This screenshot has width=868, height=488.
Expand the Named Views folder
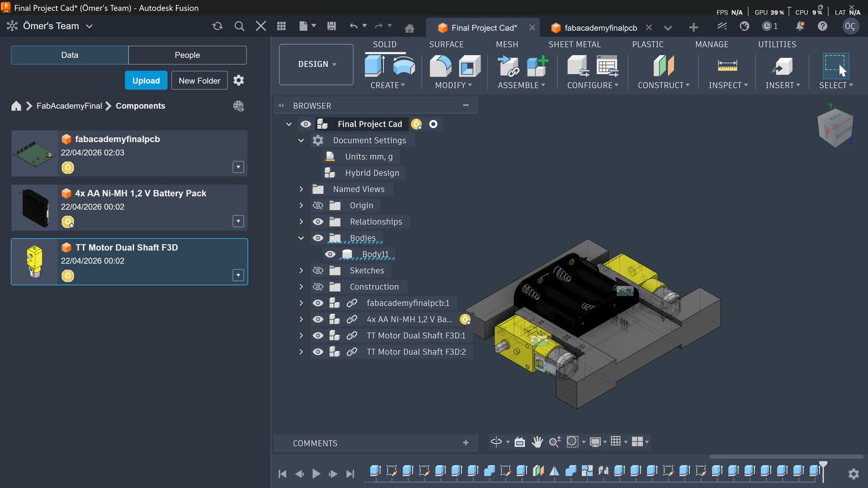pyautogui.click(x=301, y=189)
